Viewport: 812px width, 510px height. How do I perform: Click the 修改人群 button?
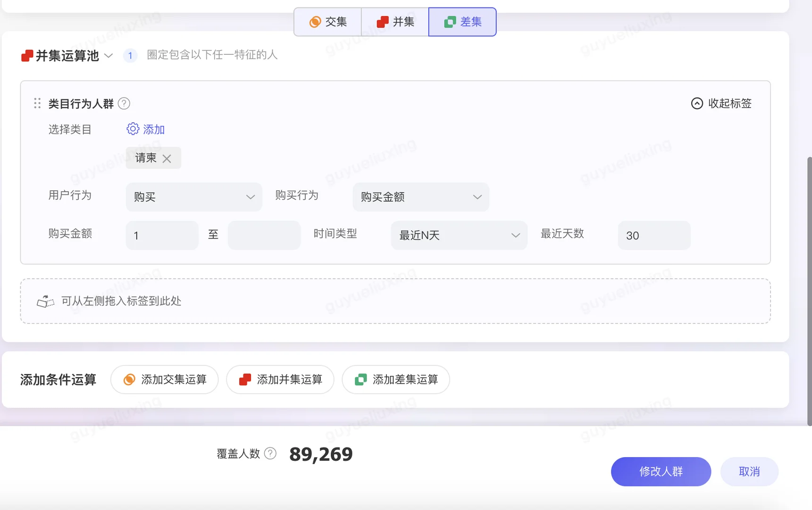click(661, 471)
